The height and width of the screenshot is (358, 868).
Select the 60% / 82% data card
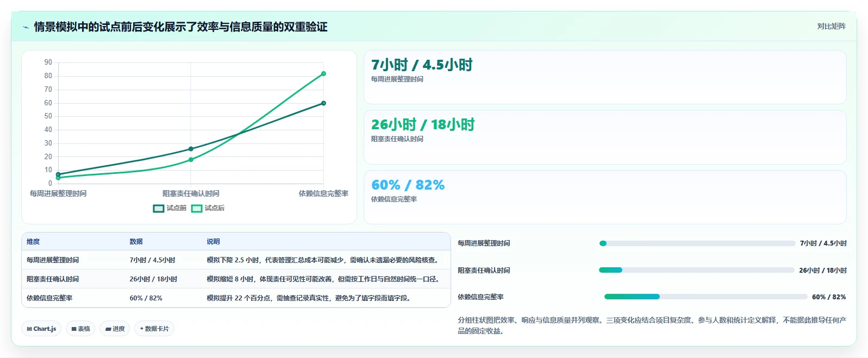[605, 197]
